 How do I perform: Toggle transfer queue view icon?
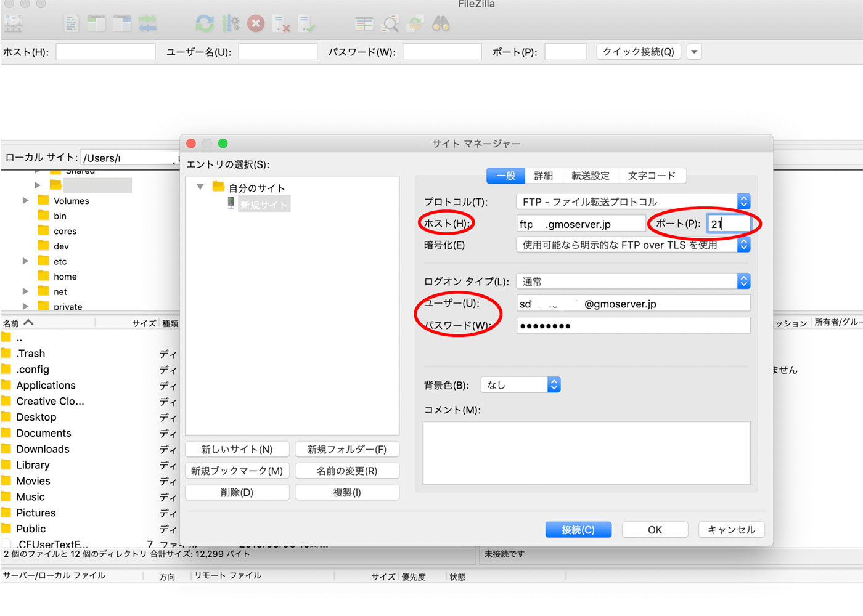pyautogui.click(x=147, y=24)
